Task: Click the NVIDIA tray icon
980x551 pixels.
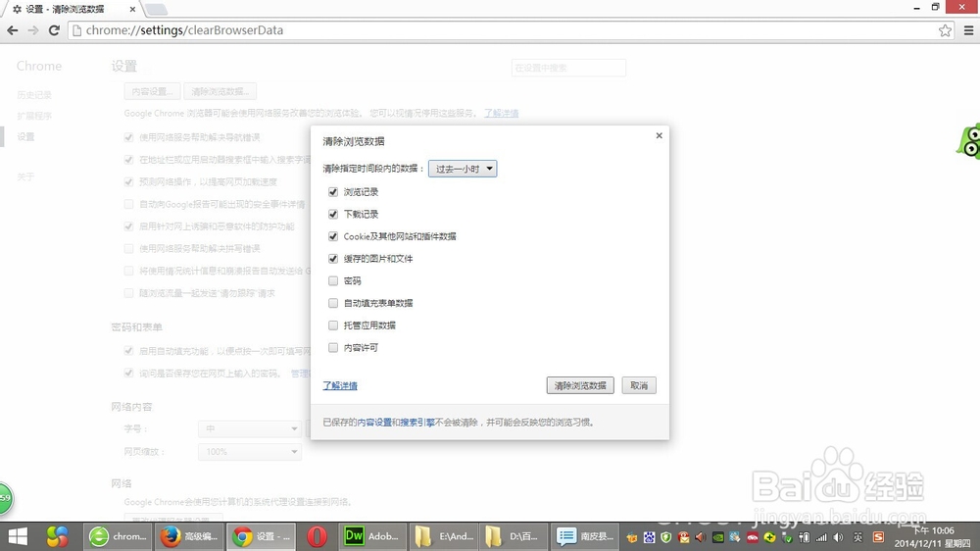Action: [718, 537]
